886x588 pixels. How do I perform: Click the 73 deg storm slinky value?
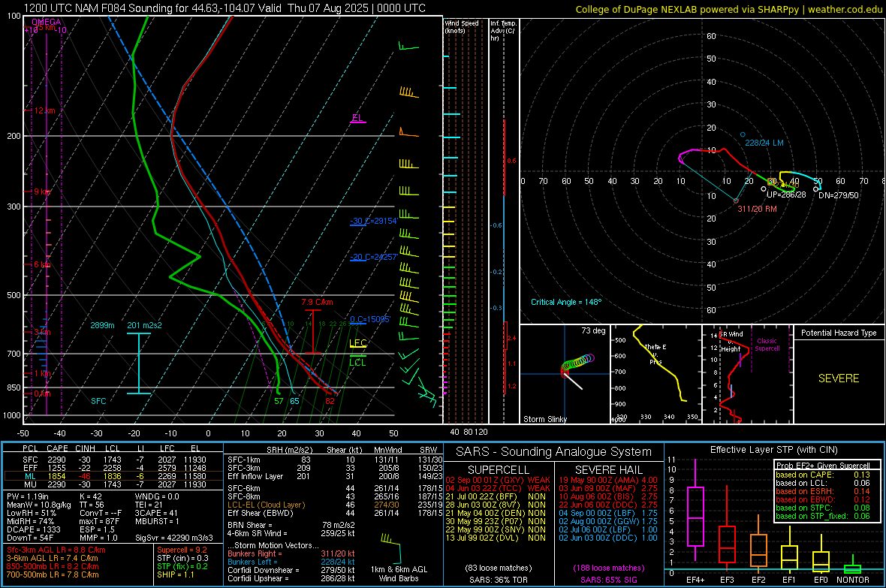point(593,330)
